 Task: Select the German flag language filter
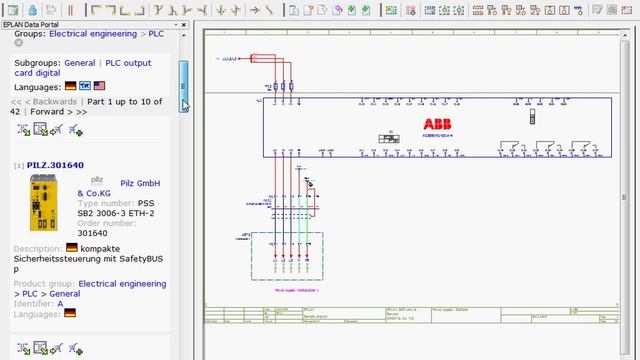coord(70,86)
